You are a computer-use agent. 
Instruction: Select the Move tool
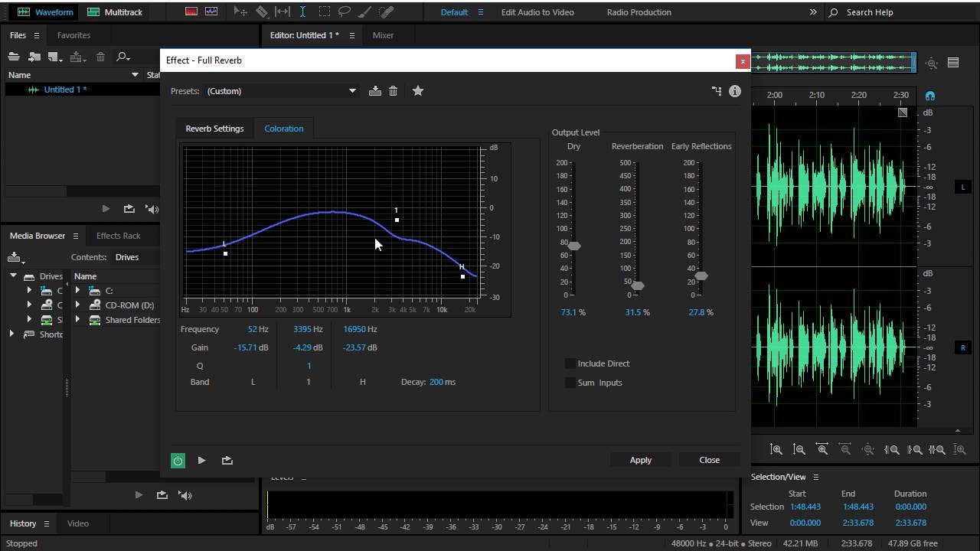tap(240, 11)
